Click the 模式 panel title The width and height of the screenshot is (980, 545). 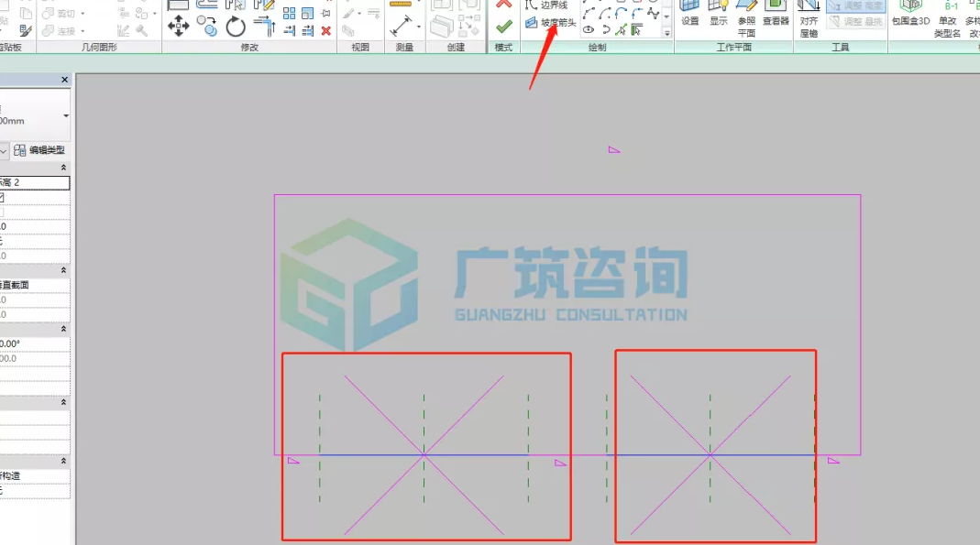pos(503,48)
